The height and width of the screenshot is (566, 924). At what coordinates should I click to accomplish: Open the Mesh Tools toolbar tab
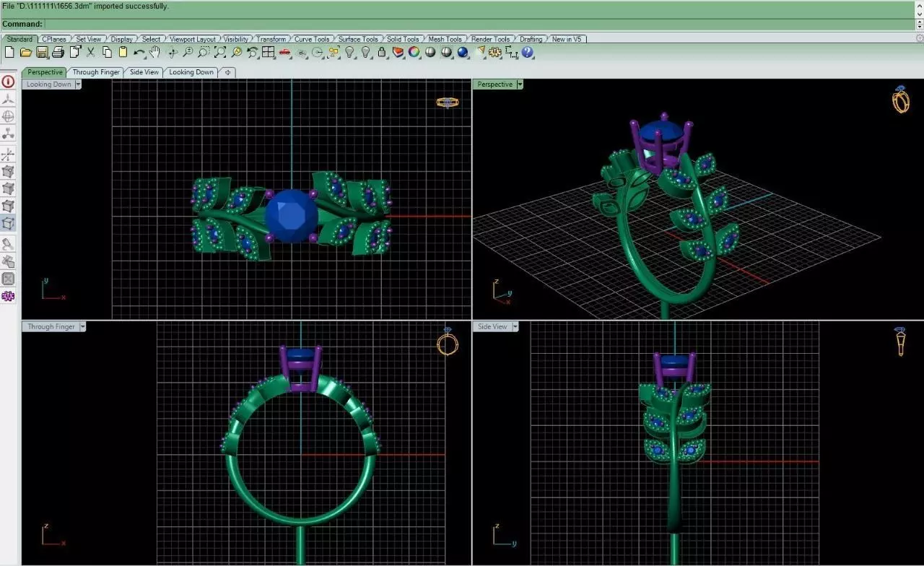pyautogui.click(x=445, y=39)
